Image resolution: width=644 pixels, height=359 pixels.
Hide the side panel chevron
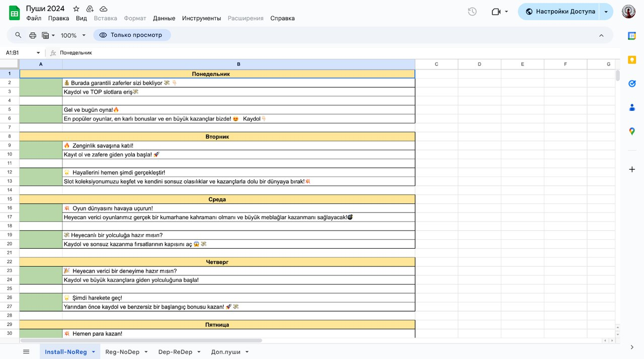click(x=632, y=347)
